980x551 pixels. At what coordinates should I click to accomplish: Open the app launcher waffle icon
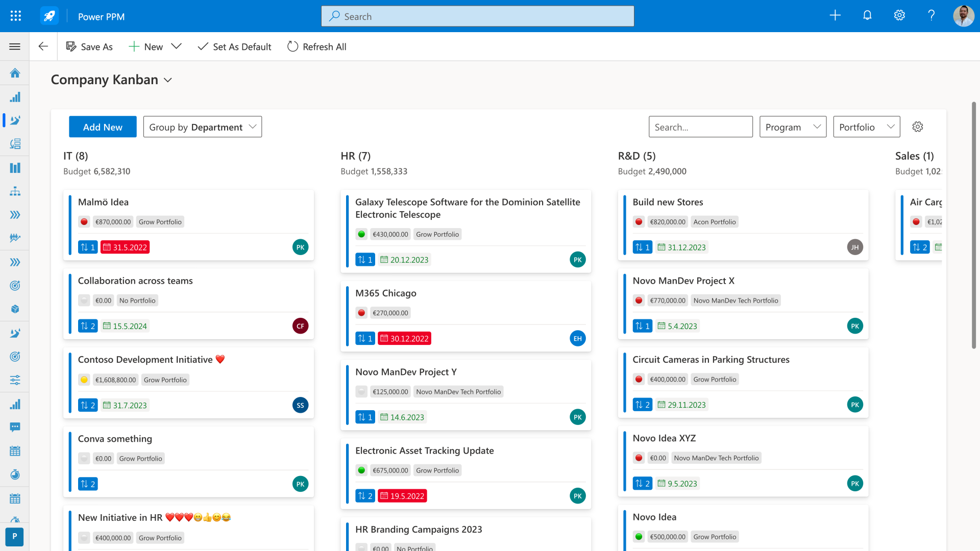tap(15, 16)
